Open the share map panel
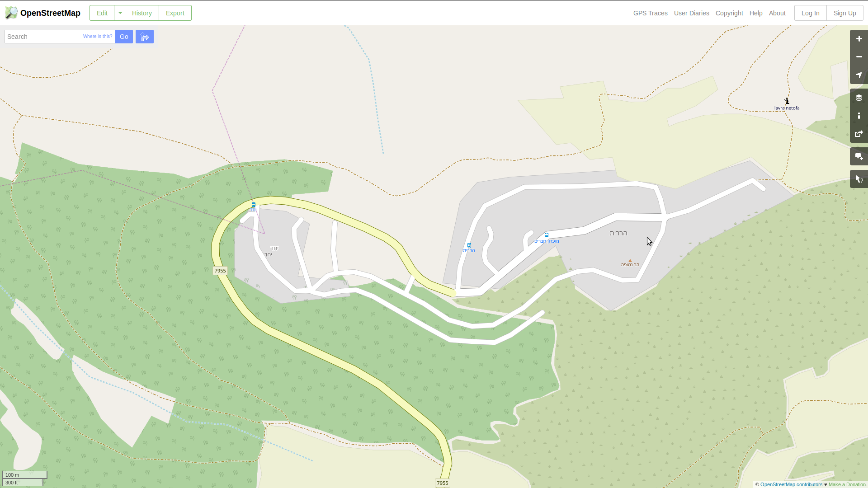Screen dimensions: 868x488 pyautogui.click(x=859, y=134)
